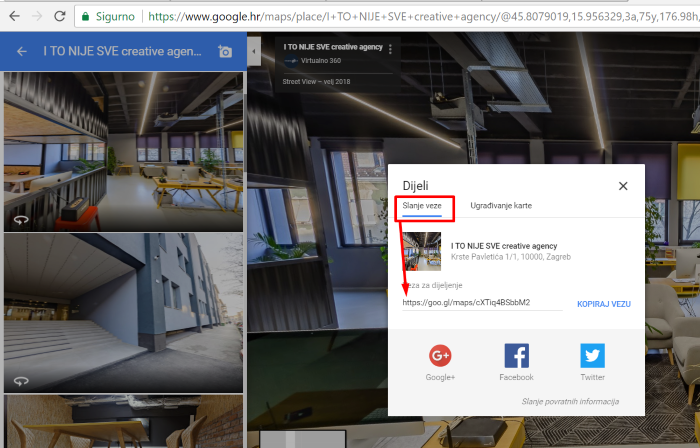Open the Slanje povratnih informacija link
This screenshot has height=448, width=700.
[x=569, y=401]
